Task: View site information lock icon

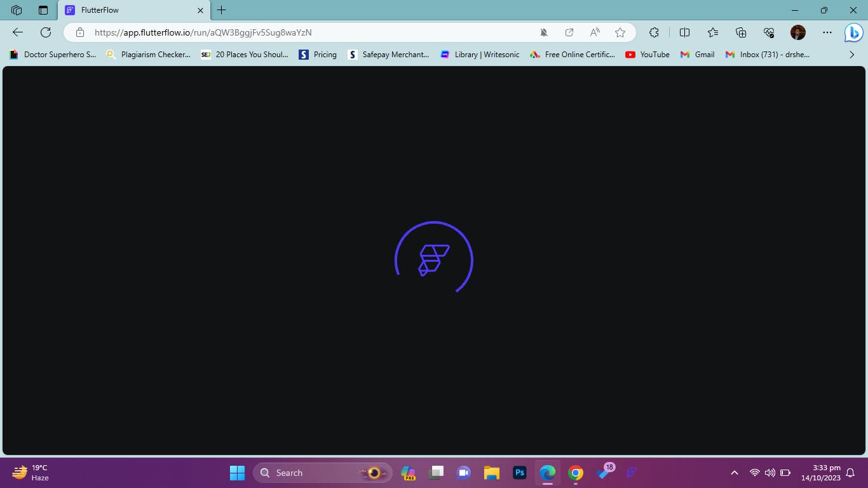Action: point(80,32)
